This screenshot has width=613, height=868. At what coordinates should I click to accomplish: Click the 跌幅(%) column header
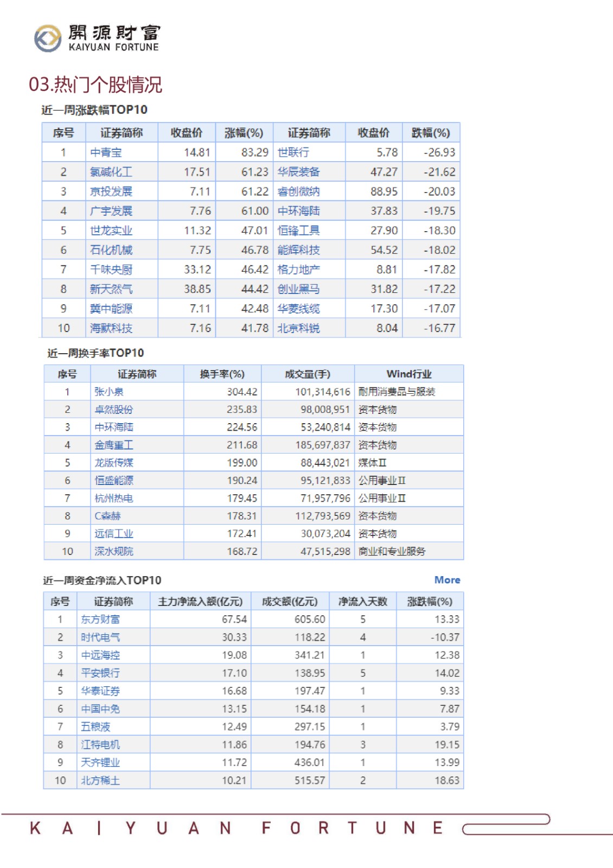pyautogui.click(x=431, y=133)
